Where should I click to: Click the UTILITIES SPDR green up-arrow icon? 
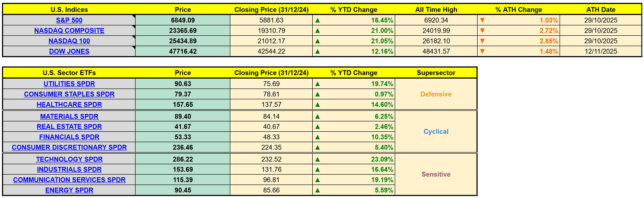tap(318, 84)
